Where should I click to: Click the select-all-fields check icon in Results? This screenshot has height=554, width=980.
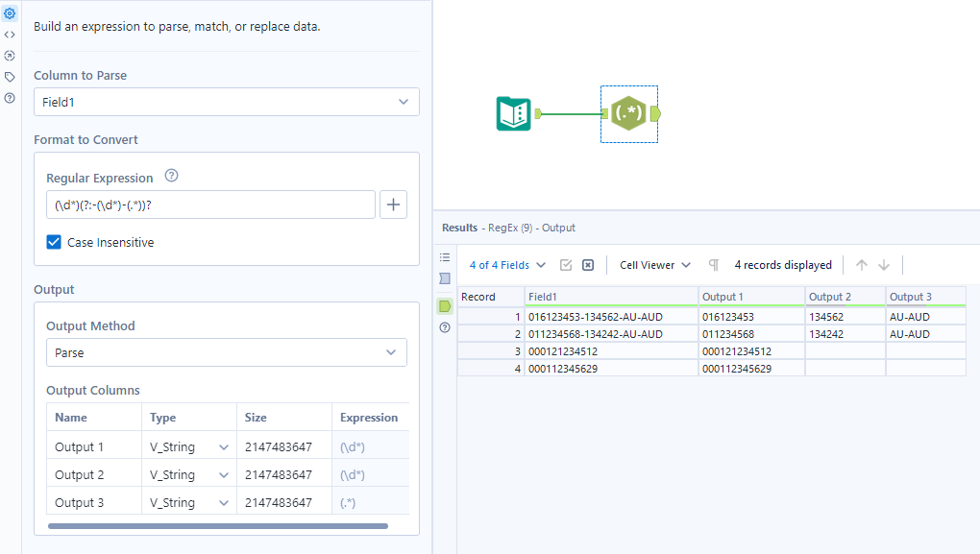point(566,265)
